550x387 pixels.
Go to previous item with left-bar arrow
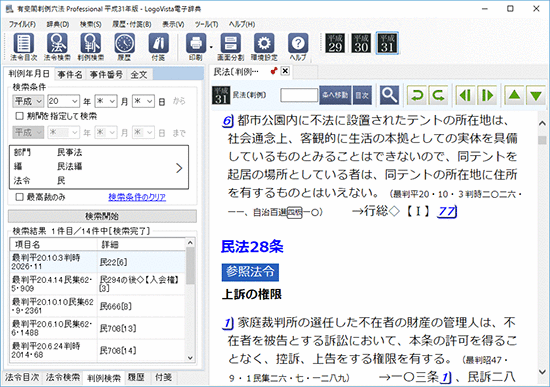pos(465,95)
